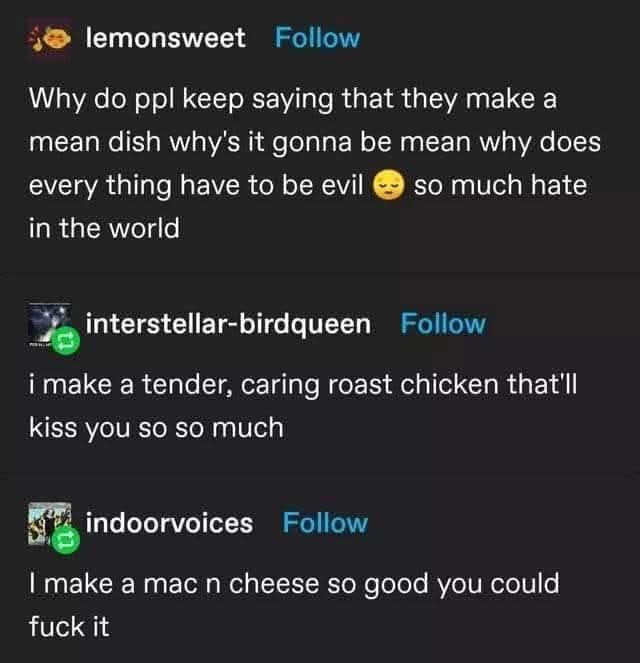The width and height of the screenshot is (640, 663).
Task: Click the last line of indoorvoices' reply
Action: click(69, 627)
